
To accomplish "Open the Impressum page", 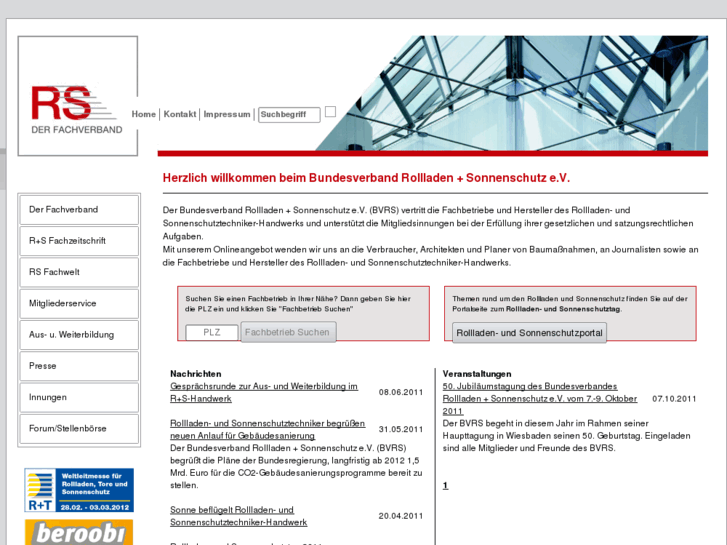I will [x=227, y=114].
